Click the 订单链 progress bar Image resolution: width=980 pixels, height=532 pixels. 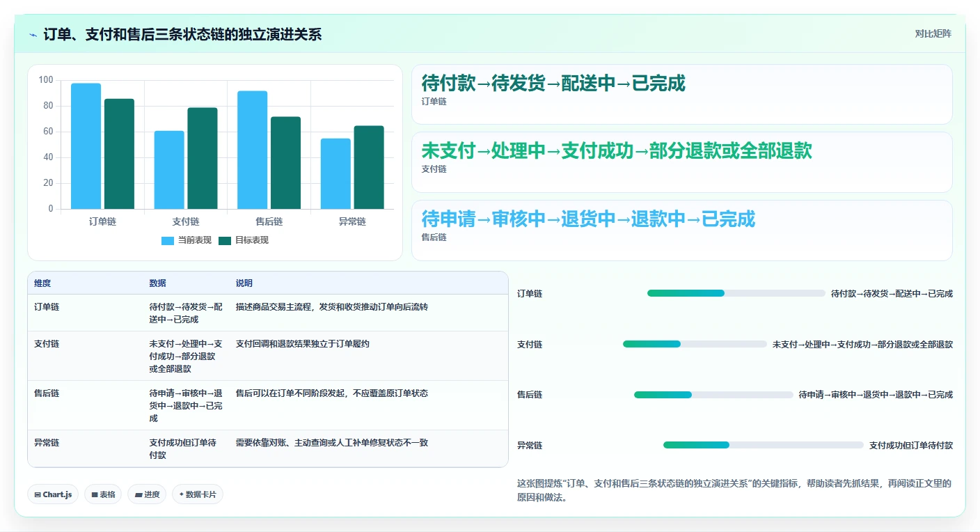click(736, 293)
